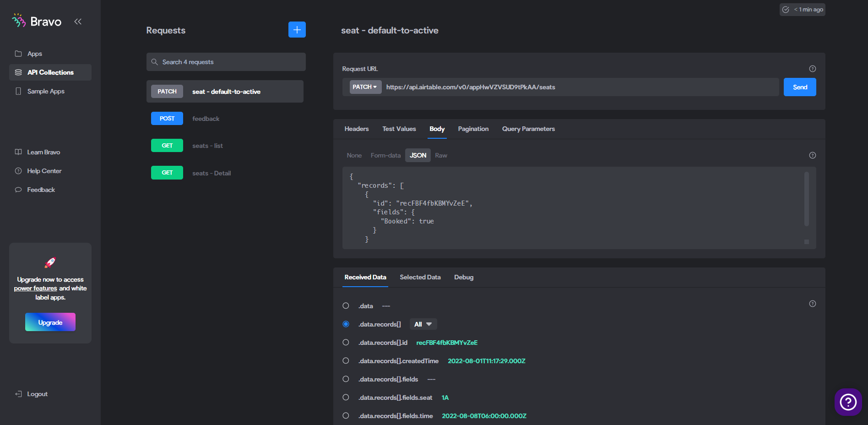Select the .data.records[].createdTime radio button
Image resolution: width=868 pixels, height=425 pixels.
[x=346, y=360]
